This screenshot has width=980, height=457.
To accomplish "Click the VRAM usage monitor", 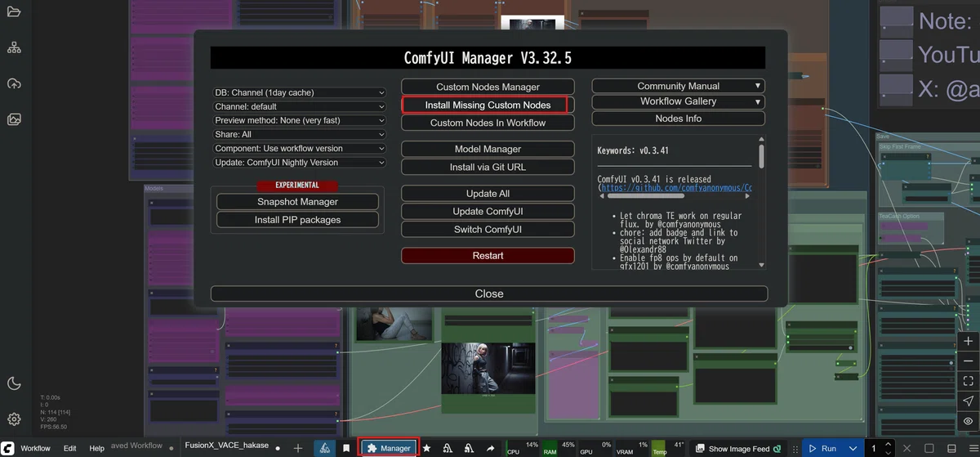I will tap(631, 448).
